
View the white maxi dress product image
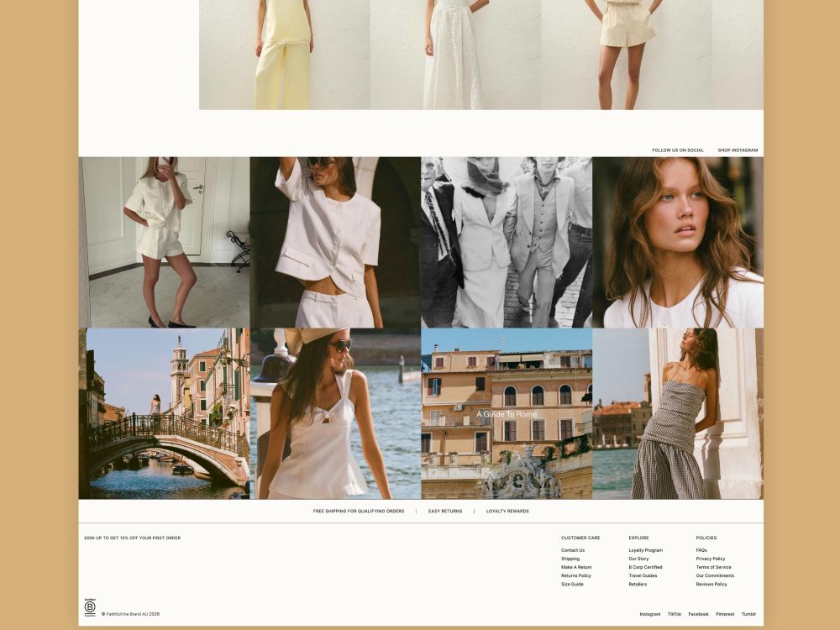[x=455, y=55]
